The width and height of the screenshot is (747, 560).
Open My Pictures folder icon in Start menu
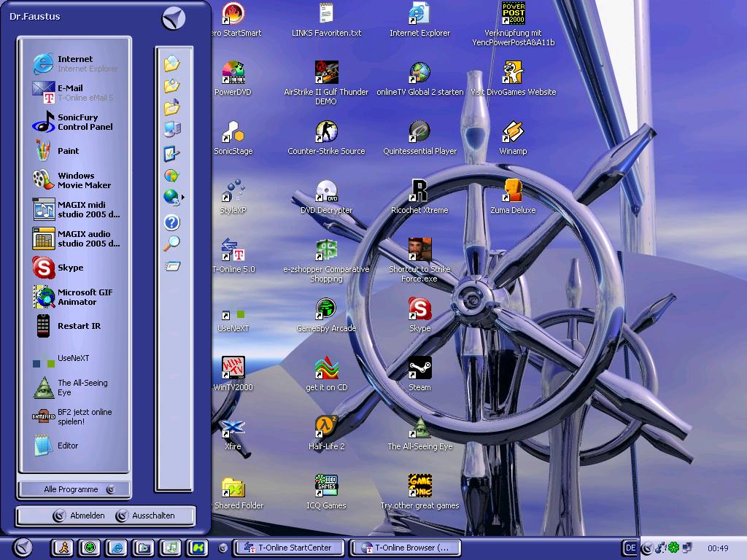point(172,85)
